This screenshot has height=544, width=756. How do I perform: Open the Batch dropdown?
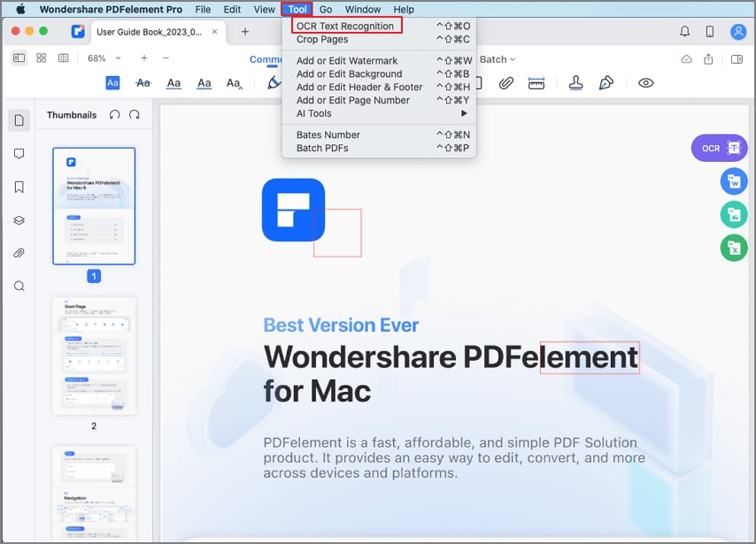coord(498,59)
